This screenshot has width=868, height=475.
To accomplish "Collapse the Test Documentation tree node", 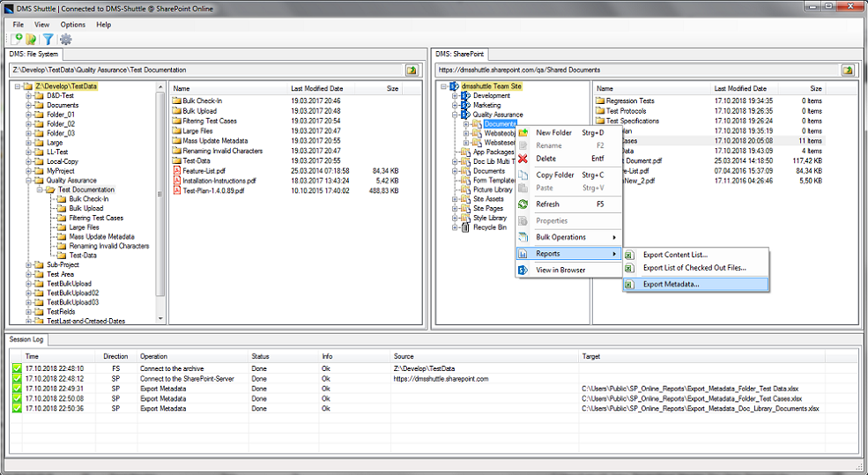I will pos(40,189).
